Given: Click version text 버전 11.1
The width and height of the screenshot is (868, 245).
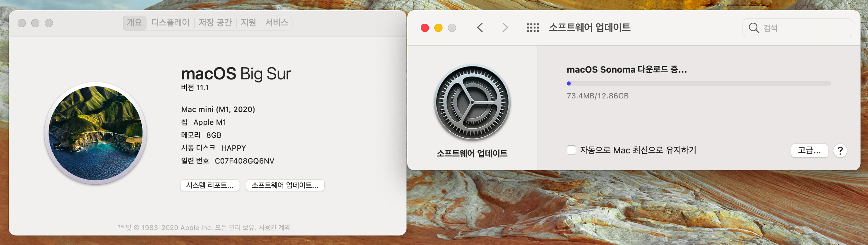Looking at the screenshot, I should pyautogui.click(x=195, y=88).
